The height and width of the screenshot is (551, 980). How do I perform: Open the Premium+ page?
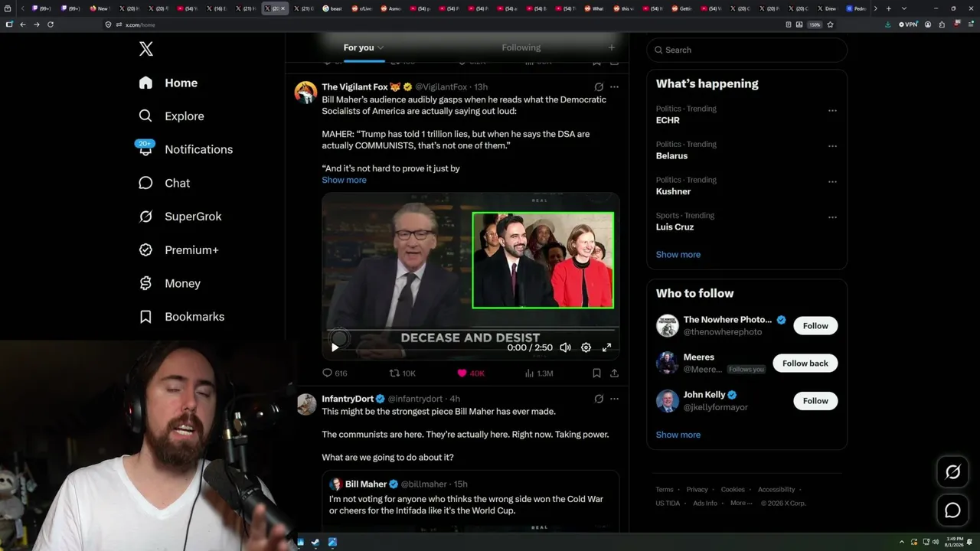[178, 250]
